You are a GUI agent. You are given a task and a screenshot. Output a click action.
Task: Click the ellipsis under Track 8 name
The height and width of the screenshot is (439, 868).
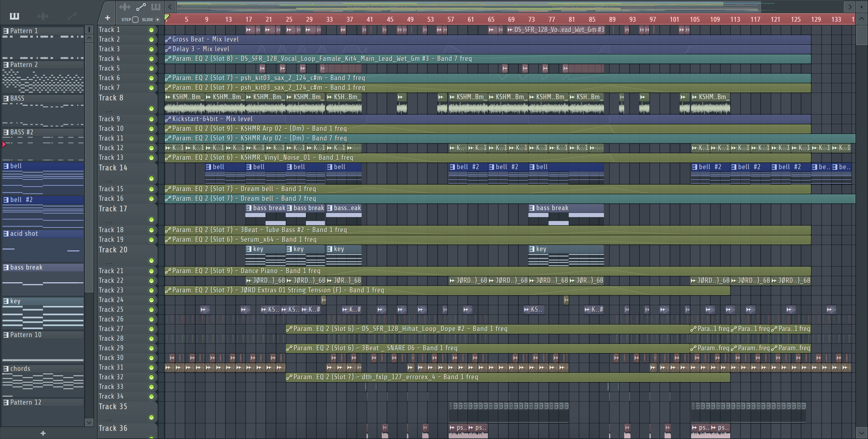109,111
